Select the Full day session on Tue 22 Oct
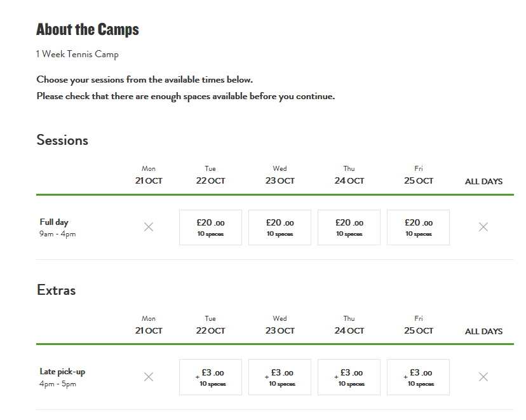Image resolution: width=526 pixels, height=420 pixels. point(210,227)
